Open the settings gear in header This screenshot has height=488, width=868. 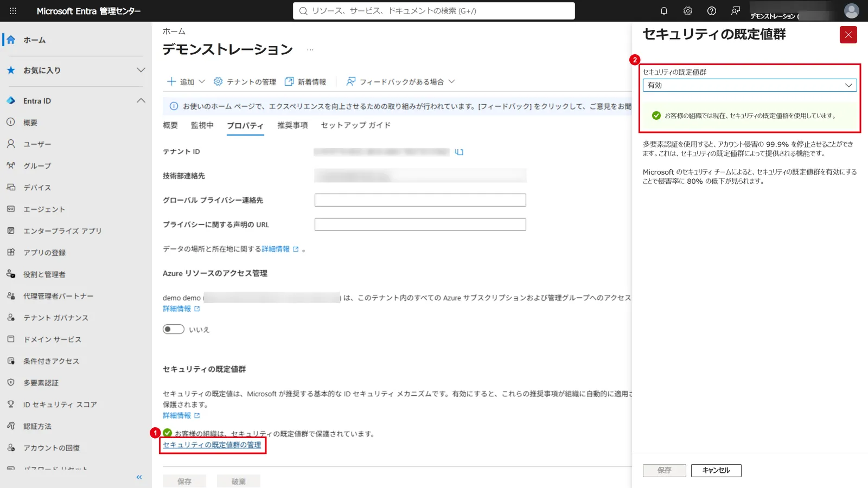click(688, 11)
